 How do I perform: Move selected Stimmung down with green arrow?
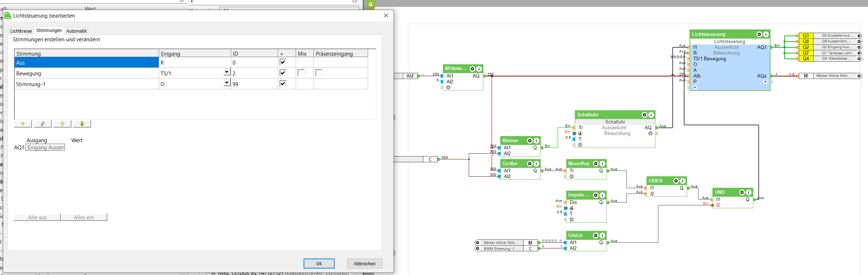coord(82,124)
